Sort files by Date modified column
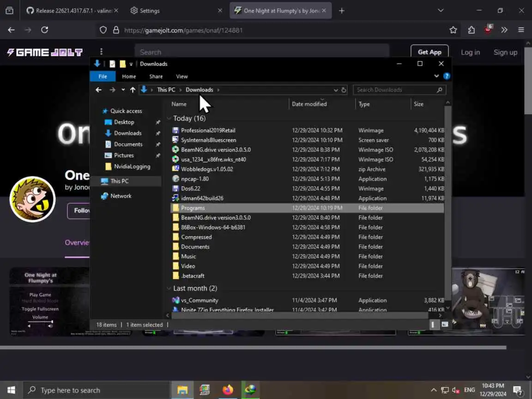The height and width of the screenshot is (399, 532). coord(309,104)
